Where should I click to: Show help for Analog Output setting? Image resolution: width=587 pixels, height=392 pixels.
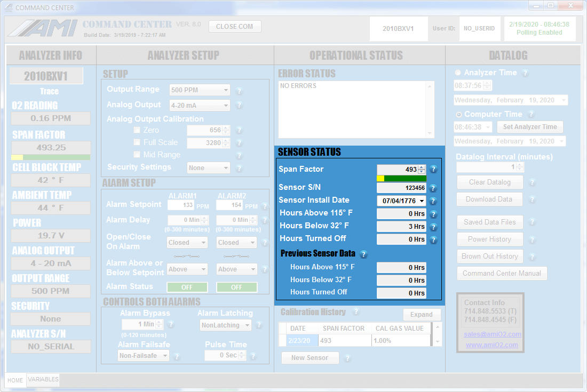[x=239, y=106]
